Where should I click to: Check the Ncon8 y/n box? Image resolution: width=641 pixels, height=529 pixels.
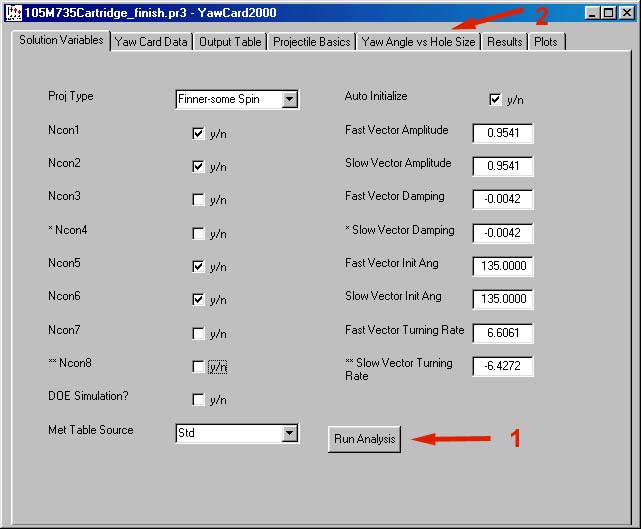click(x=198, y=367)
